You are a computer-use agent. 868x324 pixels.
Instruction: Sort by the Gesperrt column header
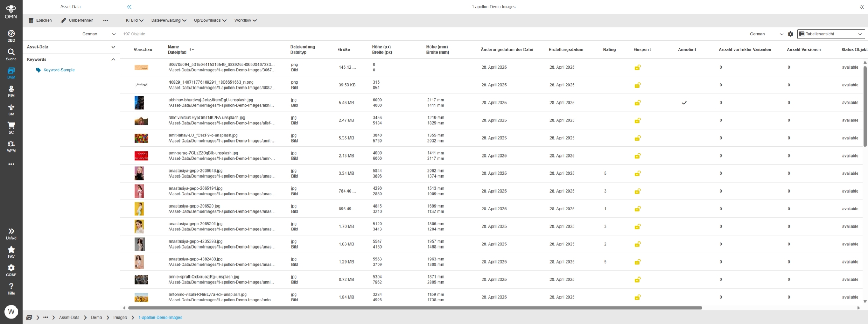642,50
